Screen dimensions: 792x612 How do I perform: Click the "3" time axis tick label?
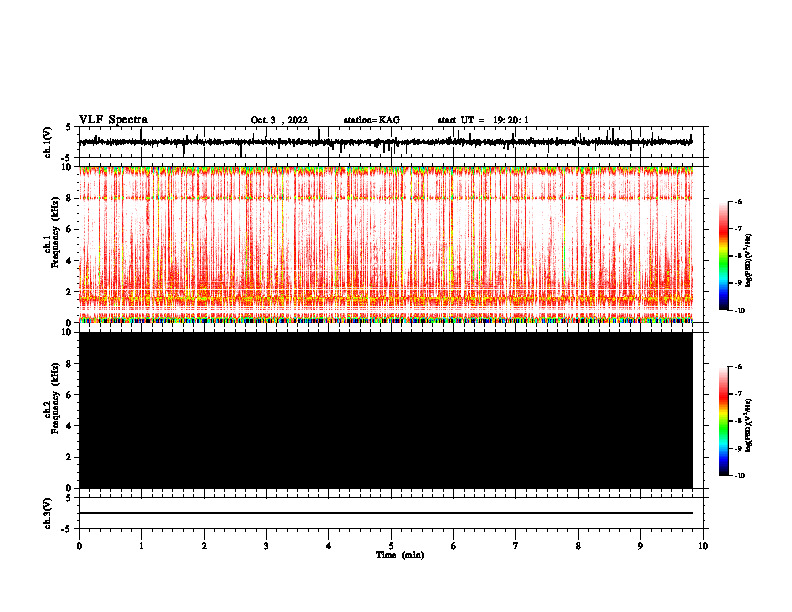pos(266,546)
